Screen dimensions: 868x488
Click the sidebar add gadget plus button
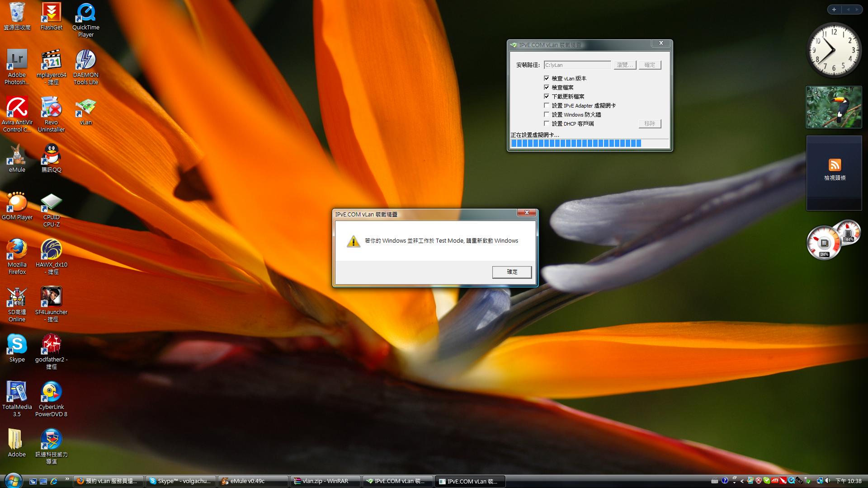tap(834, 9)
